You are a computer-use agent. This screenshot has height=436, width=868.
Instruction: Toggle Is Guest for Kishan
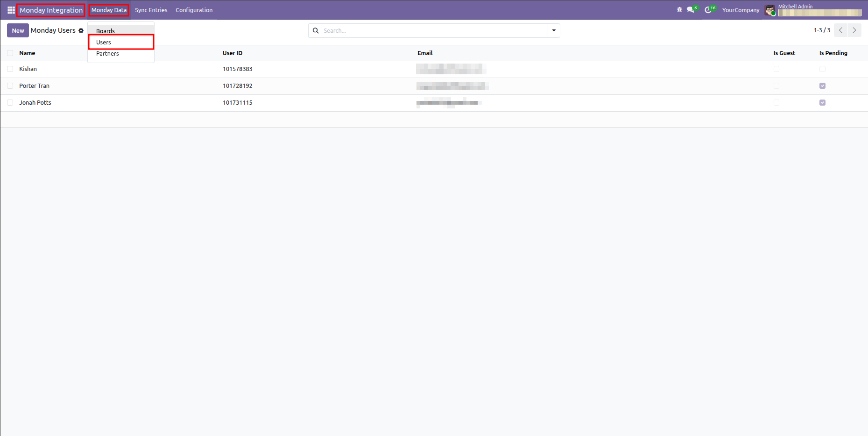point(776,69)
